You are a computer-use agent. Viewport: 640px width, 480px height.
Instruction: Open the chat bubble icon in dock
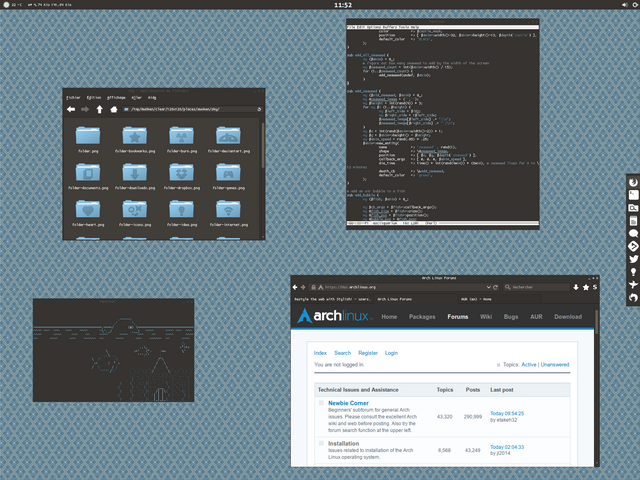click(x=633, y=233)
